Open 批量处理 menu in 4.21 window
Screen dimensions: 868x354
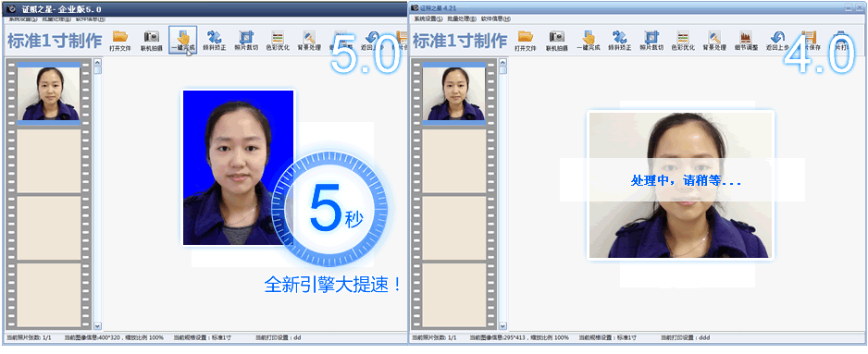point(462,18)
